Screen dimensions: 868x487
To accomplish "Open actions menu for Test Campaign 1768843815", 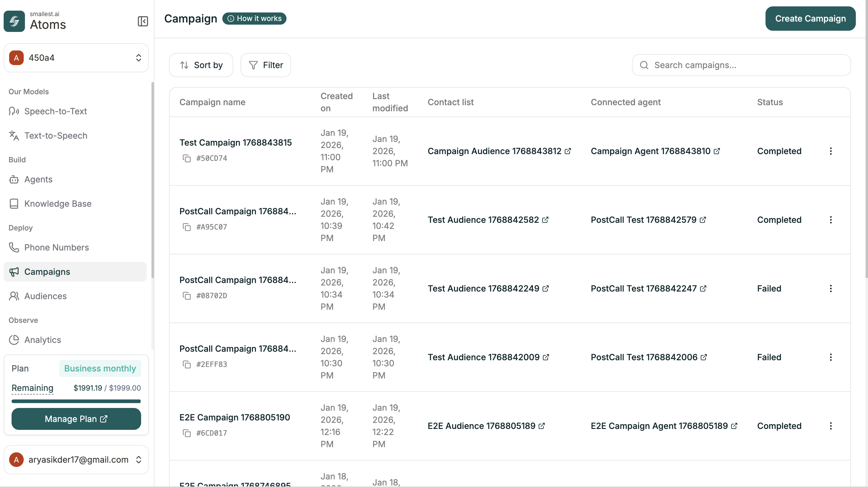I will click(831, 151).
